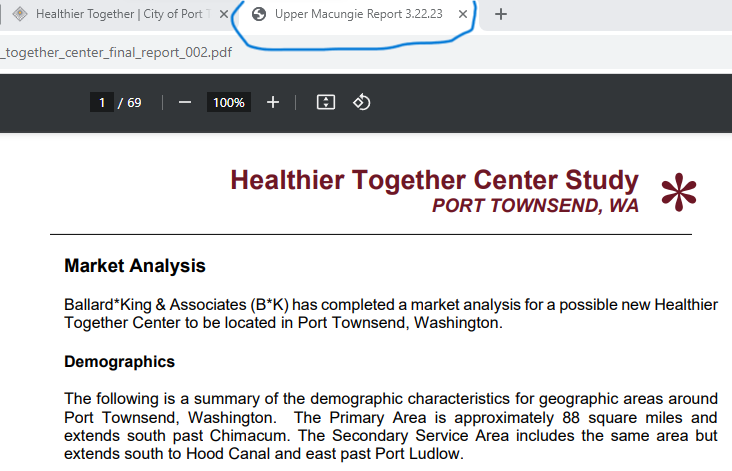Click the Demographics subheading
The height and width of the screenshot is (471, 732).
click(x=119, y=361)
